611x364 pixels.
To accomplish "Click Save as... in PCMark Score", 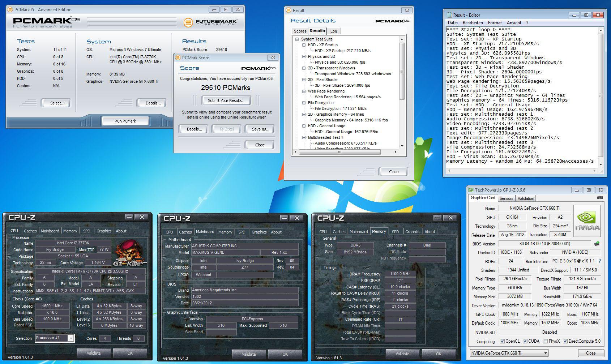I will (x=260, y=129).
